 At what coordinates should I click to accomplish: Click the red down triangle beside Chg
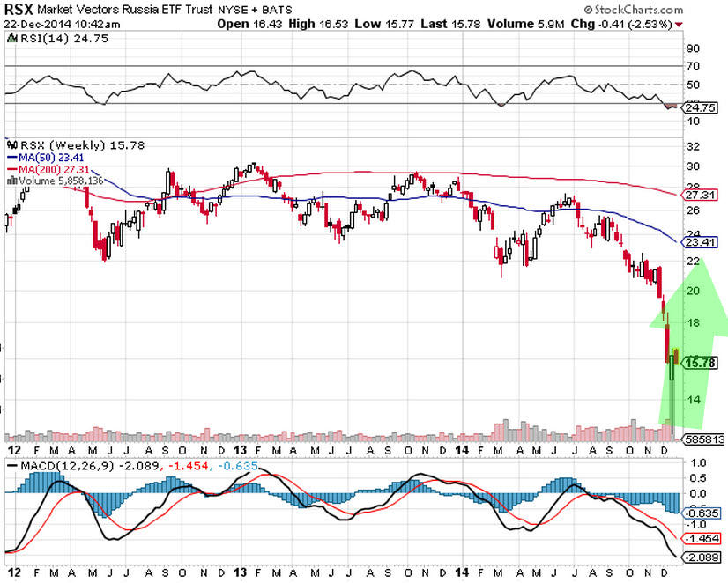(678, 25)
